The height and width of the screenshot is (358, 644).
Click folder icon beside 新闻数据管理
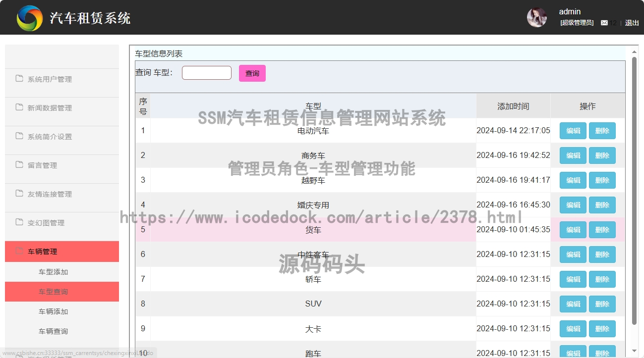point(19,107)
